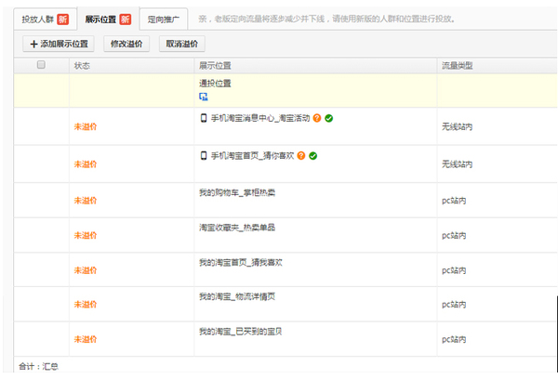Click pc站内 in 我的购物车_掌柜热卖 row

(454, 201)
